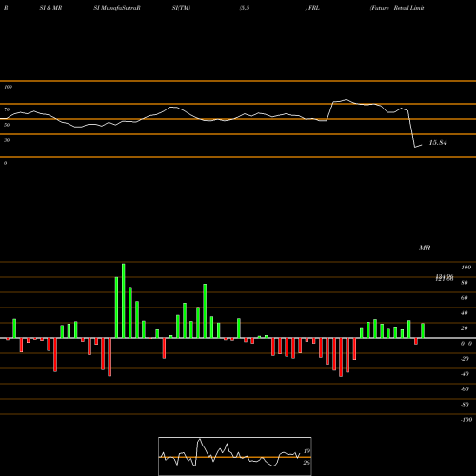Screen dimensions: 476x476
Task: Click the 'SI MunafaSutraR' header text
Action: (x=117, y=8)
